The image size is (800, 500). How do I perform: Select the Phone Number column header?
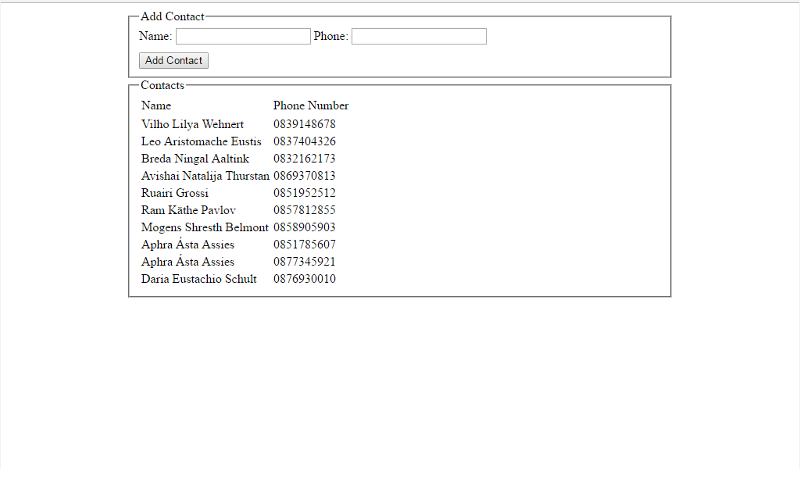point(311,106)
